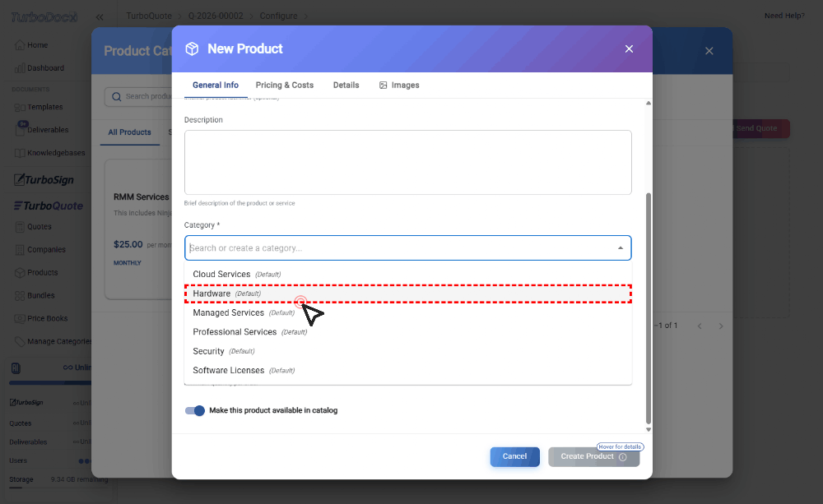
Task: Close the New Product dialog
Action: tap(629, 49)
